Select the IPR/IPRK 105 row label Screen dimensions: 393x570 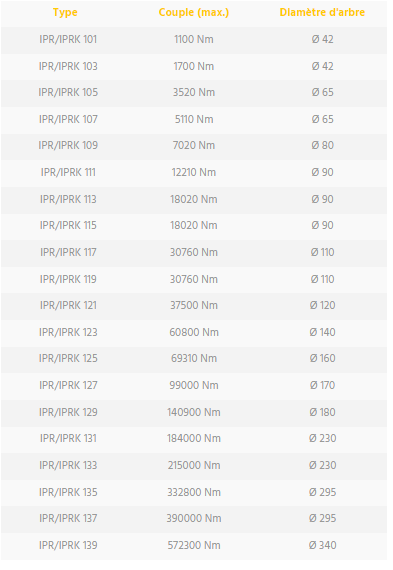(68, 93)
